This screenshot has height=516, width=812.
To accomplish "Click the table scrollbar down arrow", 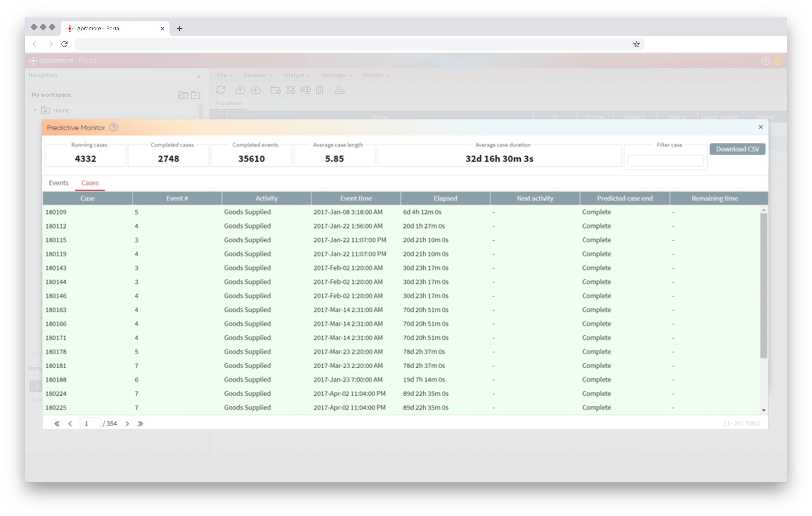I will 764,410.
